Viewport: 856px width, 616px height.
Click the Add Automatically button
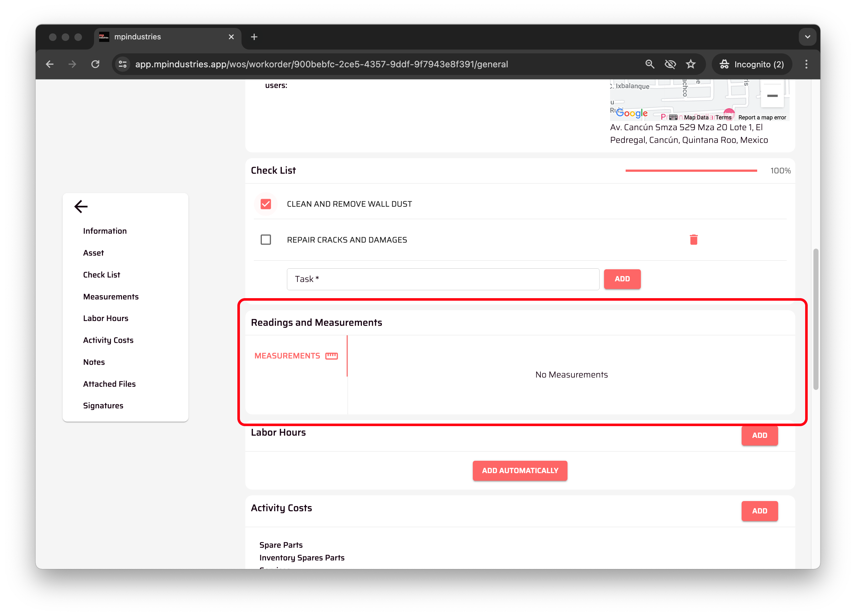click(x=519, y=470)
